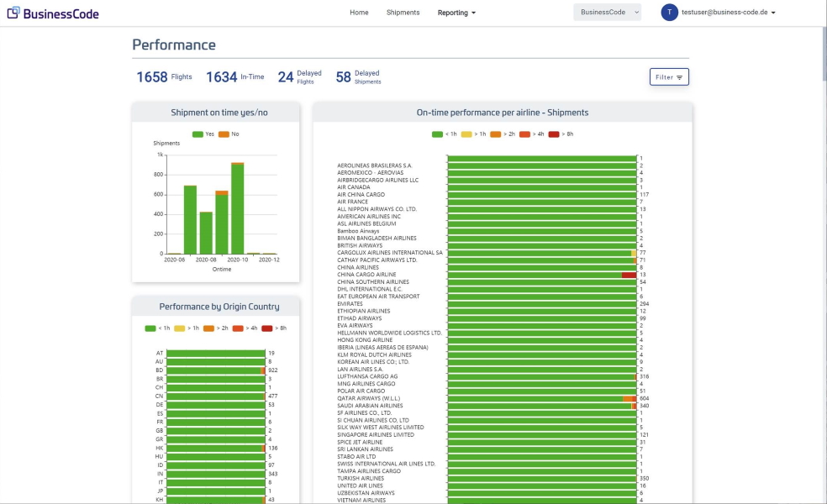This screenshot has width=827, height=504.
Task: Click the "DE" origin country label
Action: pyautogui.click(x=160, y=405)
